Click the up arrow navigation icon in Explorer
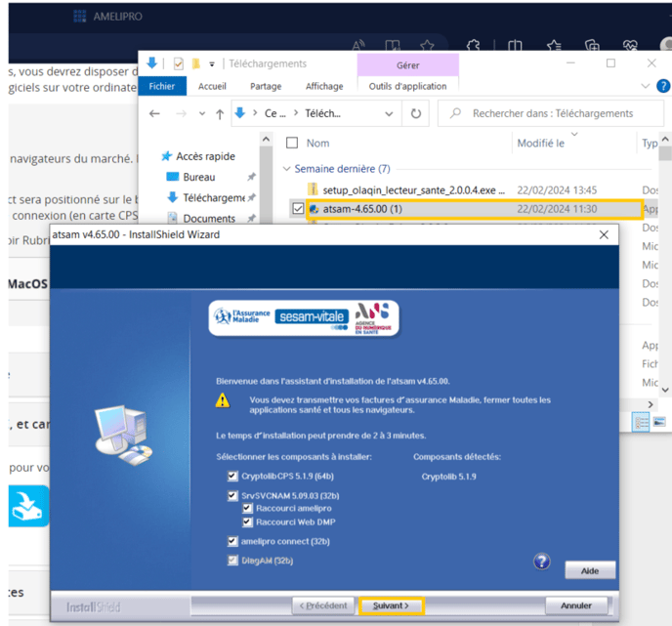The image size is (672, 626). coord(217,113)
